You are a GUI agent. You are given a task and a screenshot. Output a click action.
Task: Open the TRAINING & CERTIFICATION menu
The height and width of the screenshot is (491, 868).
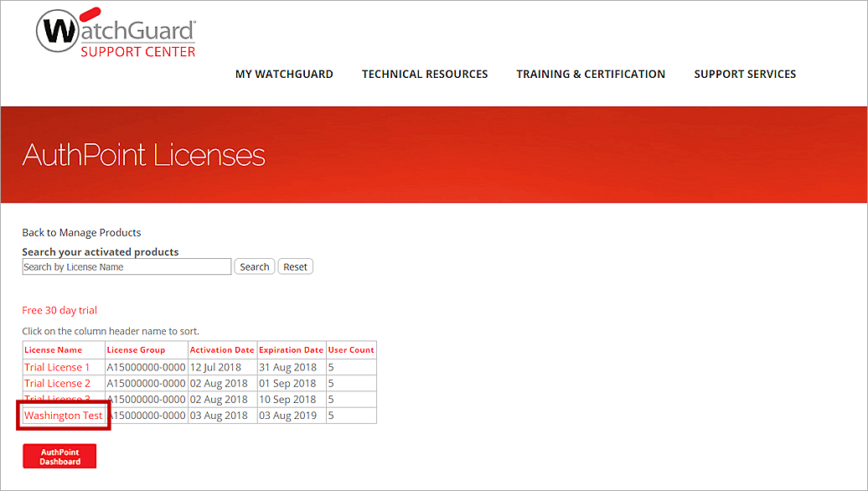[x=591, y=74]
